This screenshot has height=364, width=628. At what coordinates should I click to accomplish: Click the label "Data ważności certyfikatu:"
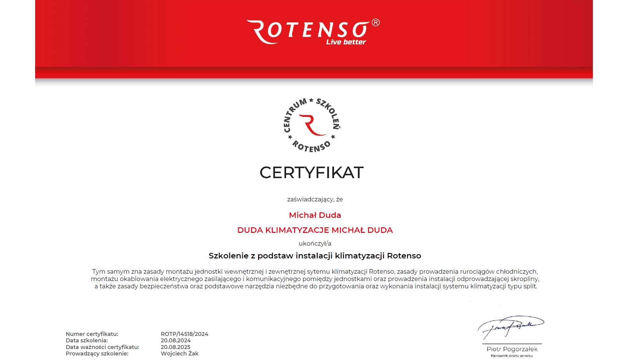tap(102, 347)
